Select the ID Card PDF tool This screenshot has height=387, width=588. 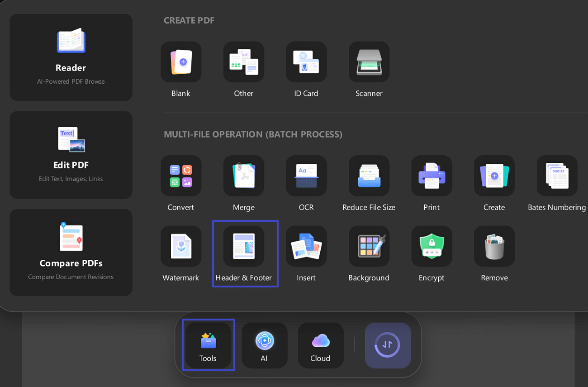(306, 62)
